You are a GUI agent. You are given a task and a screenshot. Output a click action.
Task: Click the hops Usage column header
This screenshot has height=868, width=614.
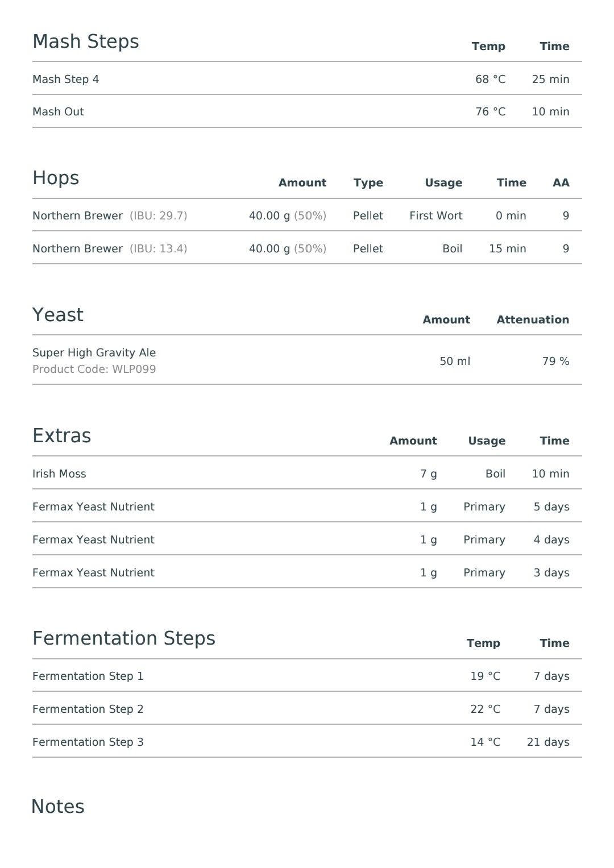[443, 183]
